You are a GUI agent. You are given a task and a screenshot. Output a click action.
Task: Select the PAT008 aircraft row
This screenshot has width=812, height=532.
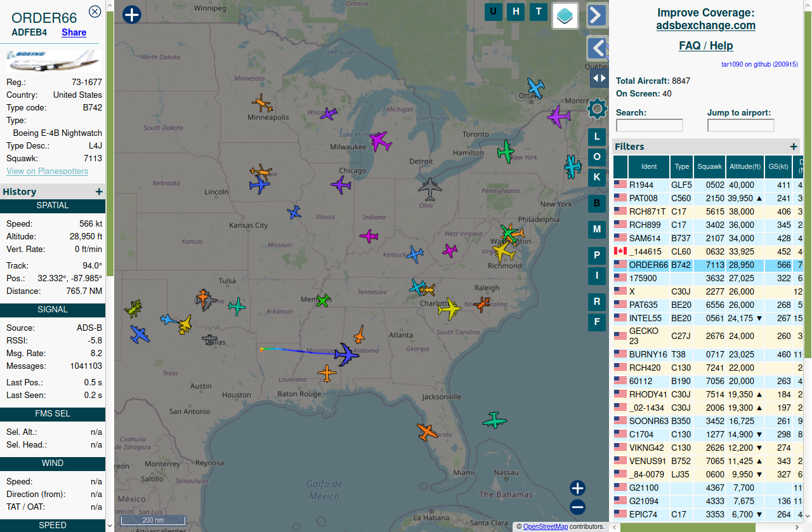coord(708,198)
